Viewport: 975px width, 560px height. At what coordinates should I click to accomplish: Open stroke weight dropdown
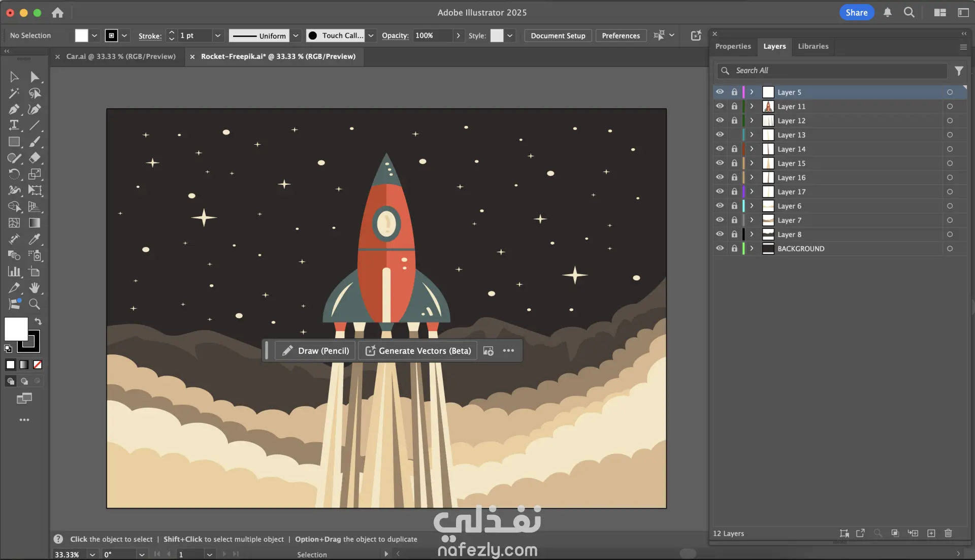tap(217, 36)
